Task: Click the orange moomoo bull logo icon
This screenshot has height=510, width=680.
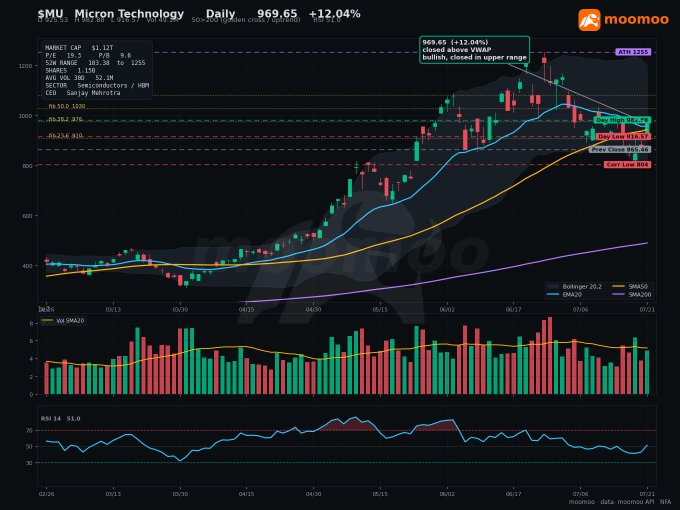Action: (589, 20)
